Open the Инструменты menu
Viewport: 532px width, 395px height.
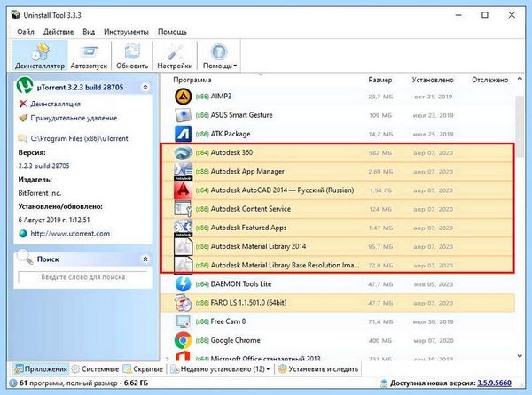pyautogui.click(x=126, y=32)
